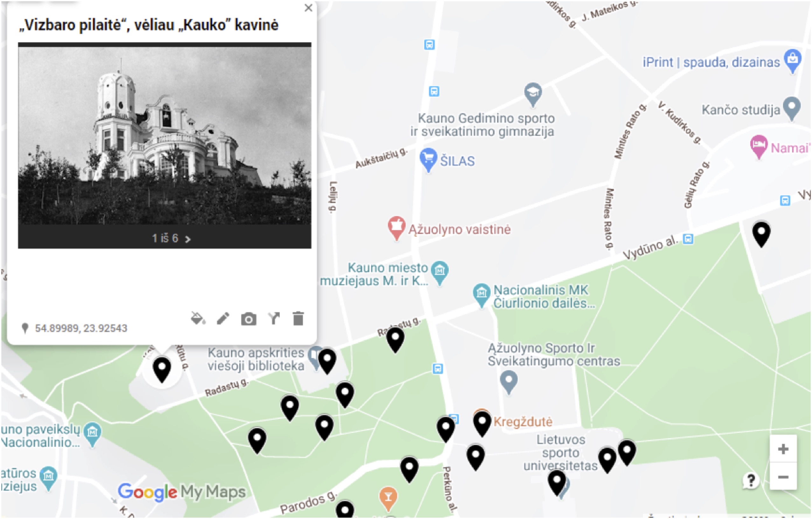
Task: Select the Kauno Gedimino sporto gimnazija marker
Action: [533, 95]
